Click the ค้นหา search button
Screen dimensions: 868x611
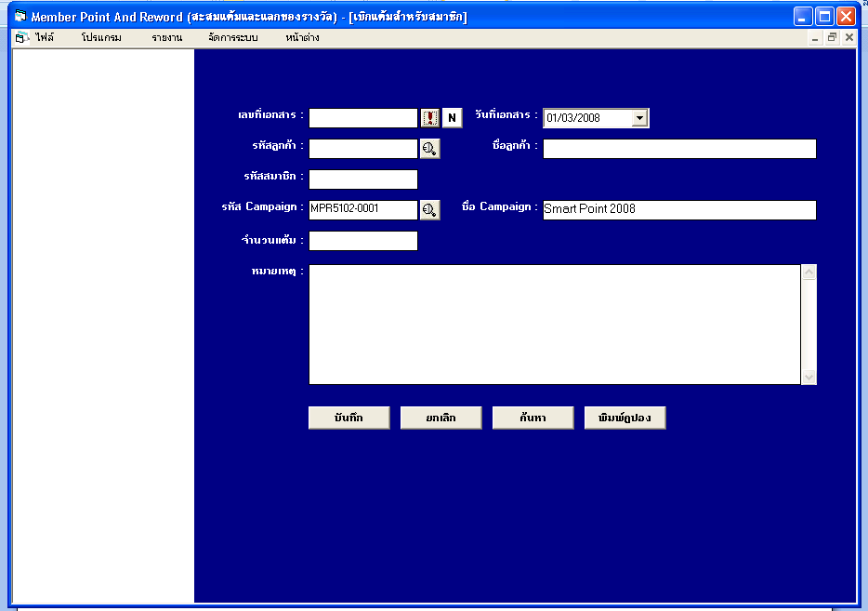coord(533,418)
